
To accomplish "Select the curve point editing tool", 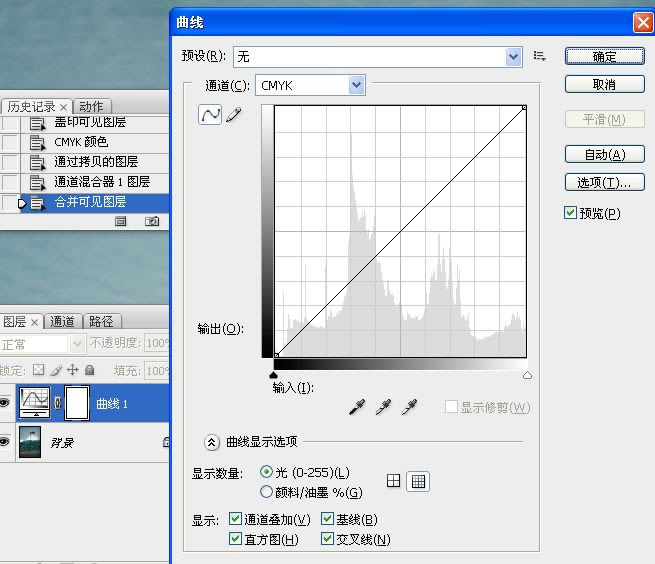I will pos(210,115).
